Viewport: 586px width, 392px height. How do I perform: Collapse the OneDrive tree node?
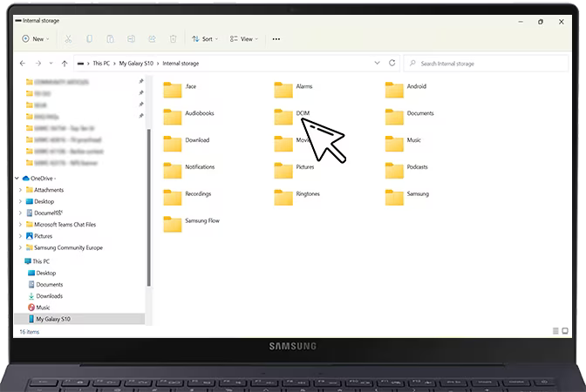(x=17, y=179)
